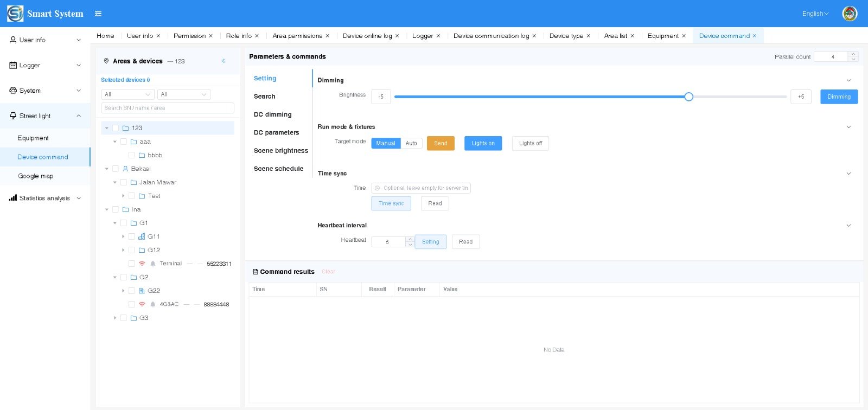Viewport: 868px width, 410px height.
Task: Click the Time sync button
Action: pyautogui.click(x=391, y=203)
